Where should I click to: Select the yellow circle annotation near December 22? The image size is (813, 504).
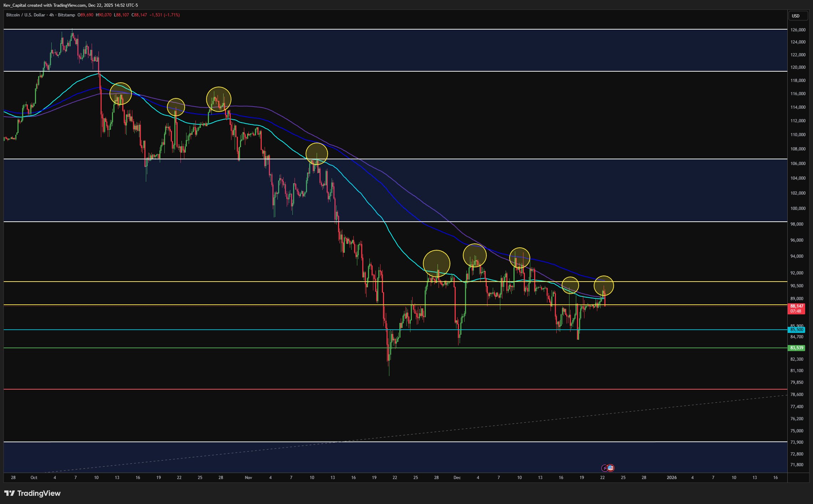click(x=604, y=285)
